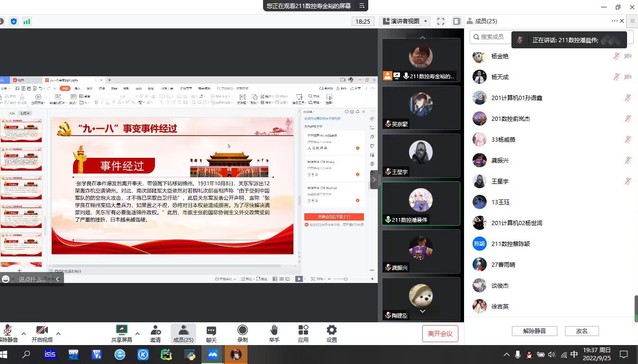Toggle the 成员(25) members panel
The height and width of the screenshot is (364, 638).
click(184, 333)
